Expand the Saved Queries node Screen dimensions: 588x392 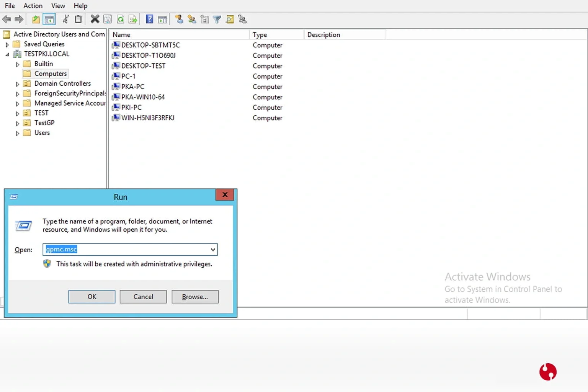[7, 44]
